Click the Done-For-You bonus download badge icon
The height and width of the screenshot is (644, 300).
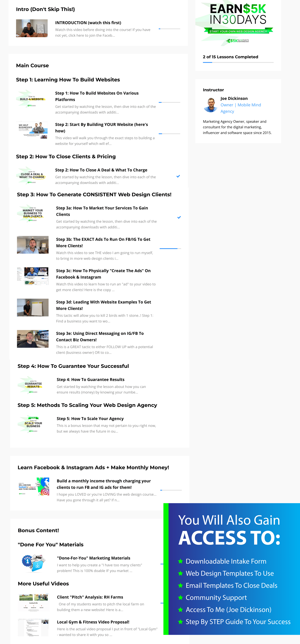point(34,563)
